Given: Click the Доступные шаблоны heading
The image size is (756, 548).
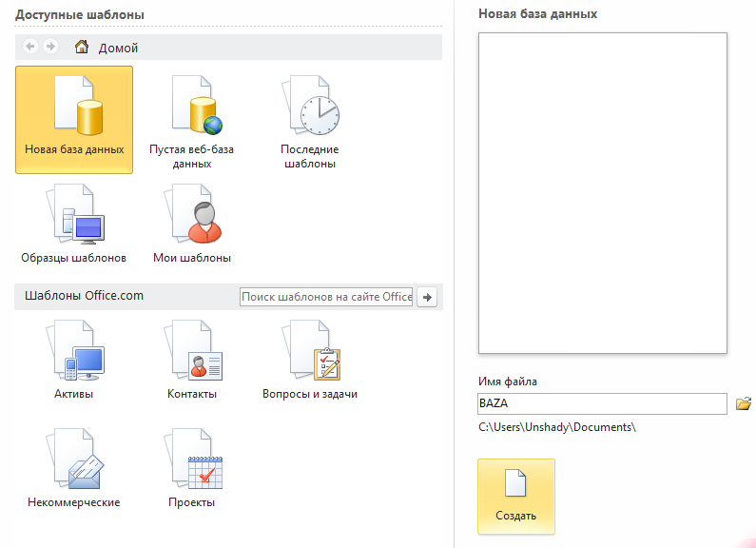Looking at the screenshot, I should (80, 14).
